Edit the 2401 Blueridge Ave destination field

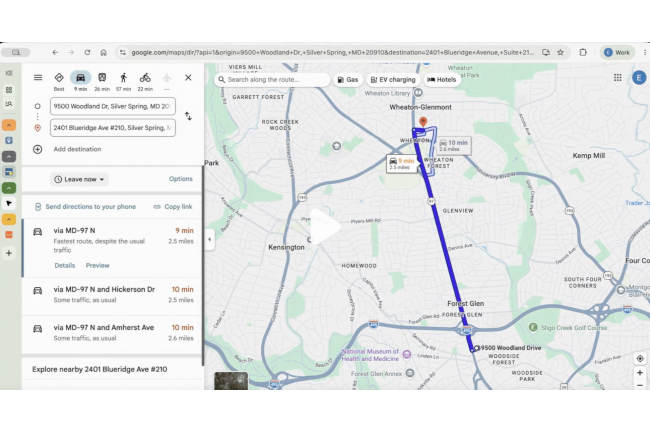pyautogui.click(x=113, y=128)
